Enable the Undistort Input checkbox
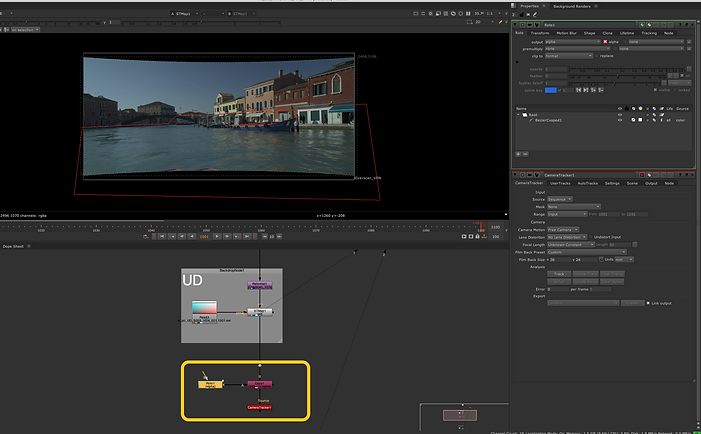 coord(591,237)
